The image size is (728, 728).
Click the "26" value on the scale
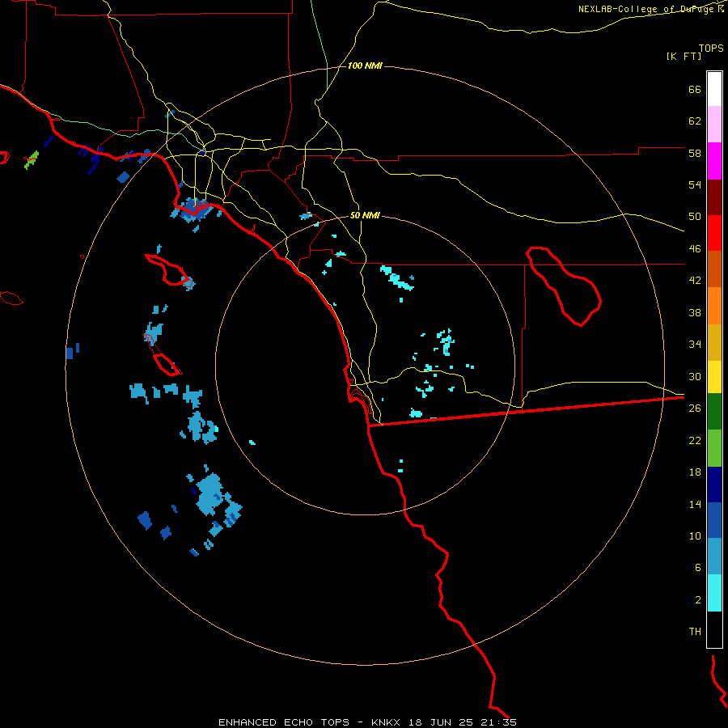coord(695,408)
